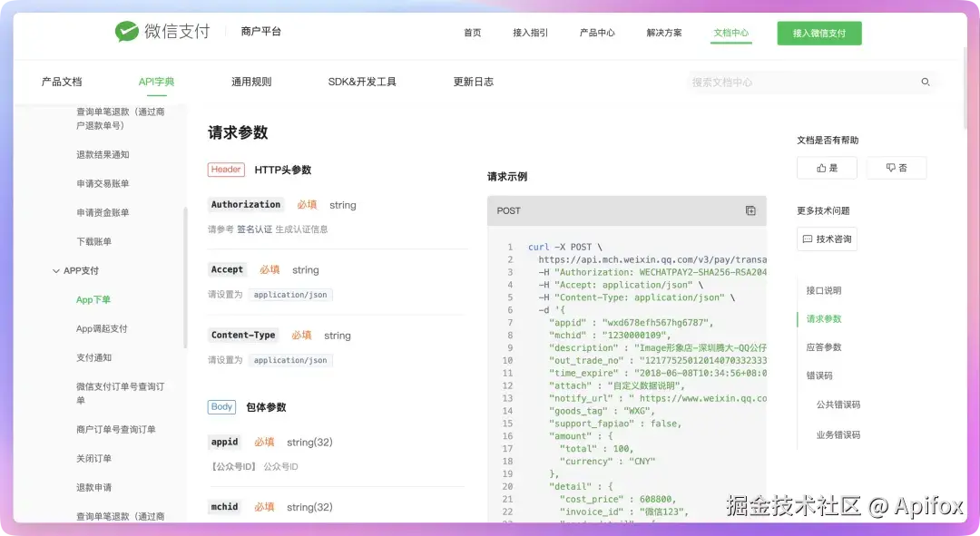
Task: Copy the POST request example using the copy icon
Action: click(750, 210)
